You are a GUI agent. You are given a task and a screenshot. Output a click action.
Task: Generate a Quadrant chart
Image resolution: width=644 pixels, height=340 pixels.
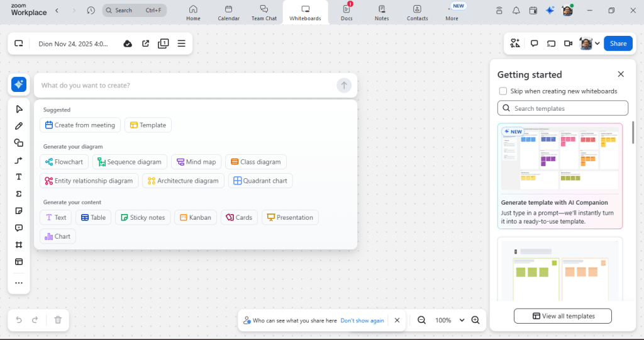(x=260, y=181)
